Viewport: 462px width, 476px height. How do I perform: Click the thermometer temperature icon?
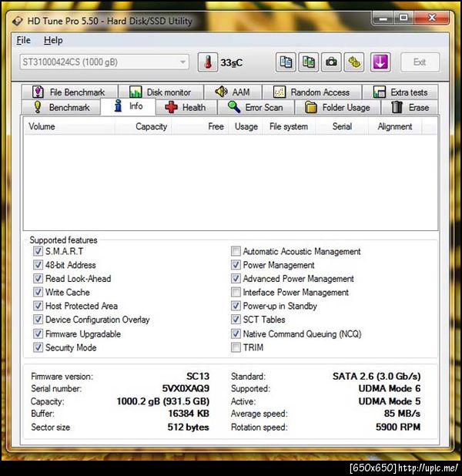pyautogui.click(x=208, y=62)
